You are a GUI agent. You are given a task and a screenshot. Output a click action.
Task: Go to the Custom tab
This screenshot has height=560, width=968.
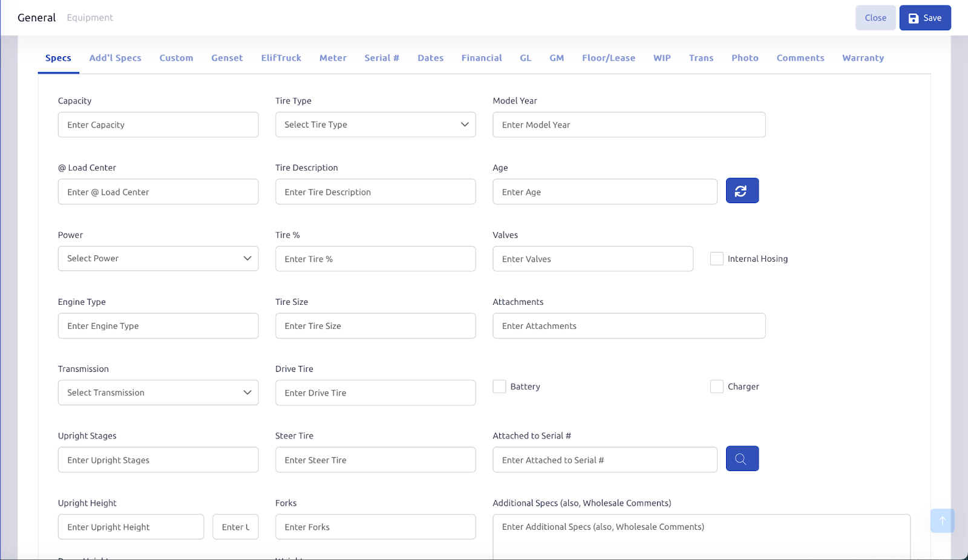pos(176,58)
